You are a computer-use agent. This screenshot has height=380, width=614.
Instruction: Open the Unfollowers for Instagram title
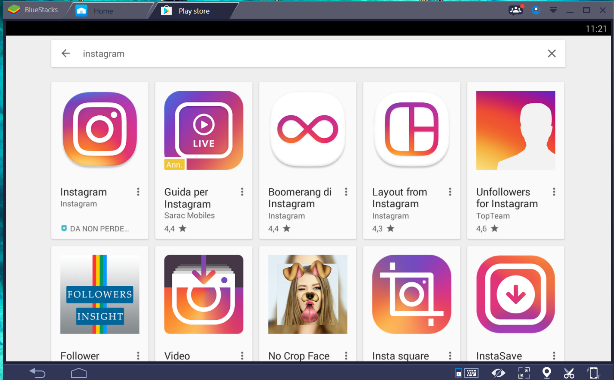coord(507,198)
